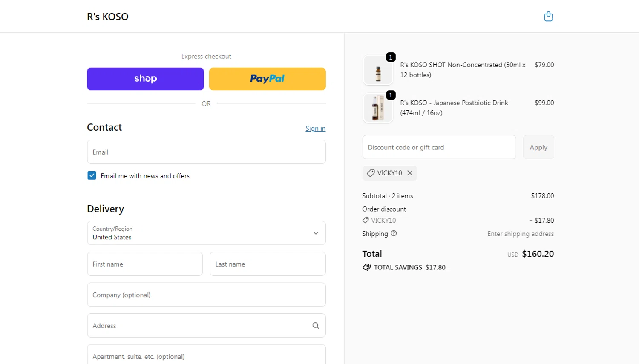Screen dimensions: 639x364
Task: Click the − $17.80 discount amount
Action: (541, 221)
